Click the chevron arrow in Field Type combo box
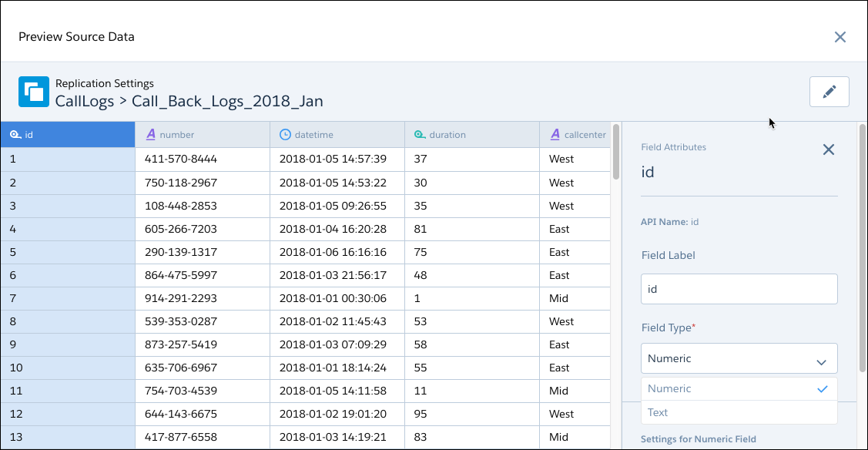Screen dimensions: 868x450 [x=821, y=360]
